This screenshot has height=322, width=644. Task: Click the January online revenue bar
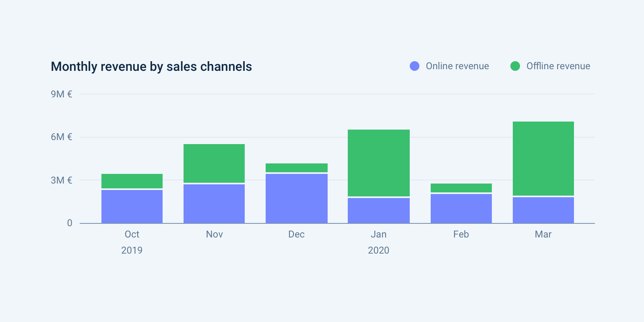pos(379,211)
